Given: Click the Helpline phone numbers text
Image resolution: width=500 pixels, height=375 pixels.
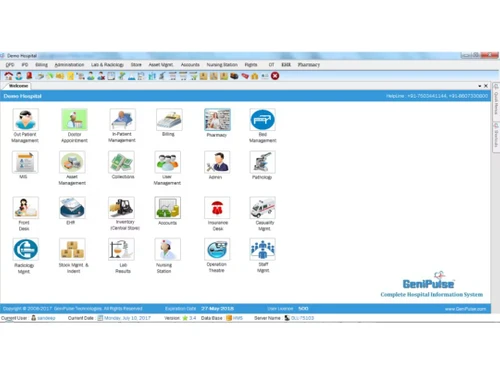Looking at the screenshot, I should (x=437, y=96).
